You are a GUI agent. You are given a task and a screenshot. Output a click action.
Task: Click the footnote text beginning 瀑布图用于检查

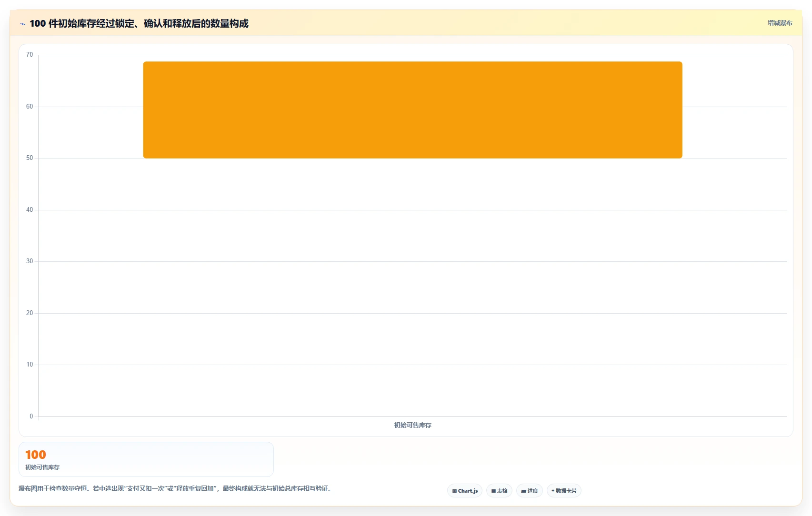(x=175, y=488)
